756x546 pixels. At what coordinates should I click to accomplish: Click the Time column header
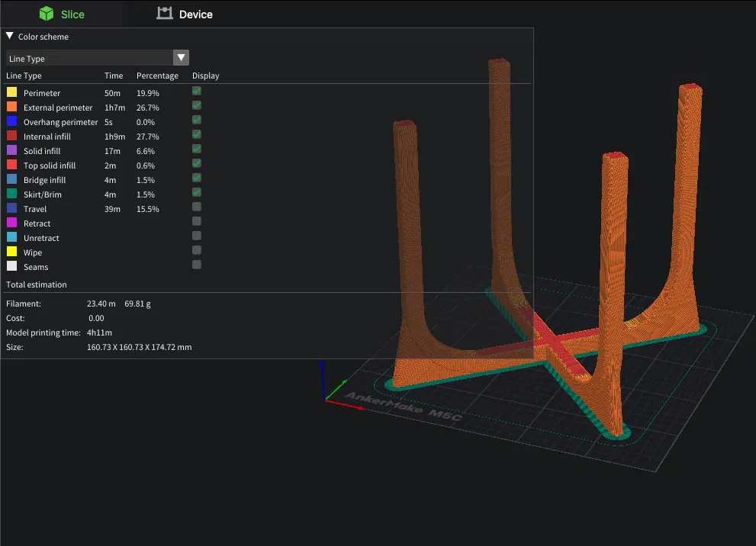point(114,75)
